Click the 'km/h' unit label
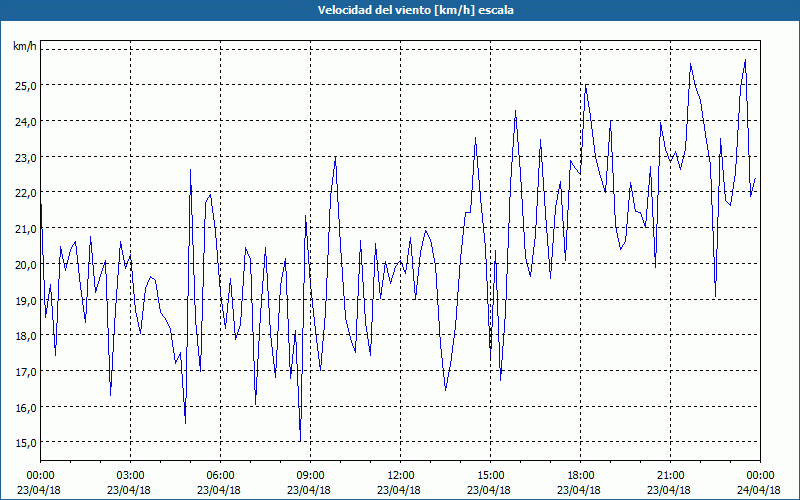Image resolution: width=800 pixels, height=500 pixels. point(24,47)
